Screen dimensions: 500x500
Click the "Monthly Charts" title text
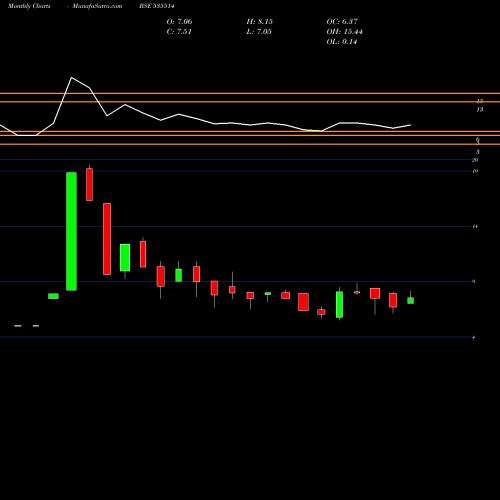click(29, 6)
